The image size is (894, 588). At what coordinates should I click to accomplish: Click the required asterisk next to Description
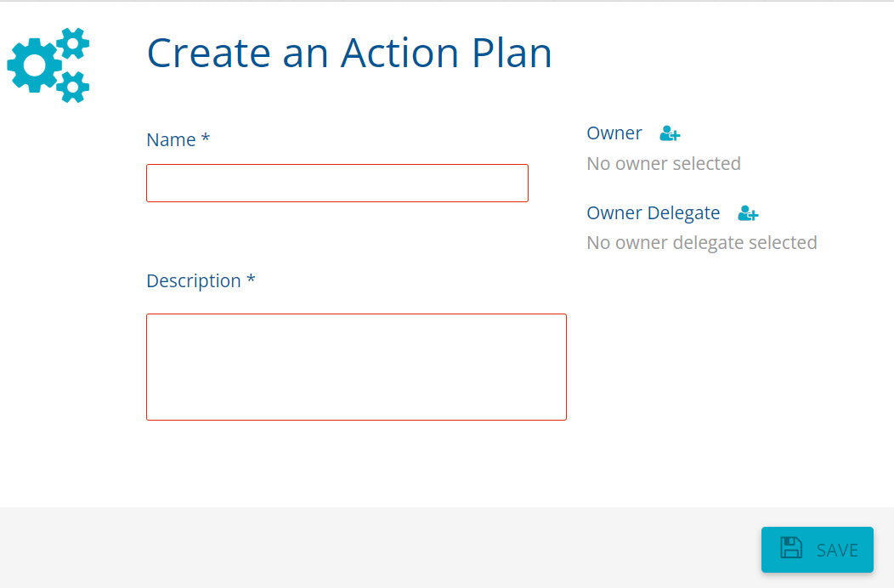coord(251,281)
